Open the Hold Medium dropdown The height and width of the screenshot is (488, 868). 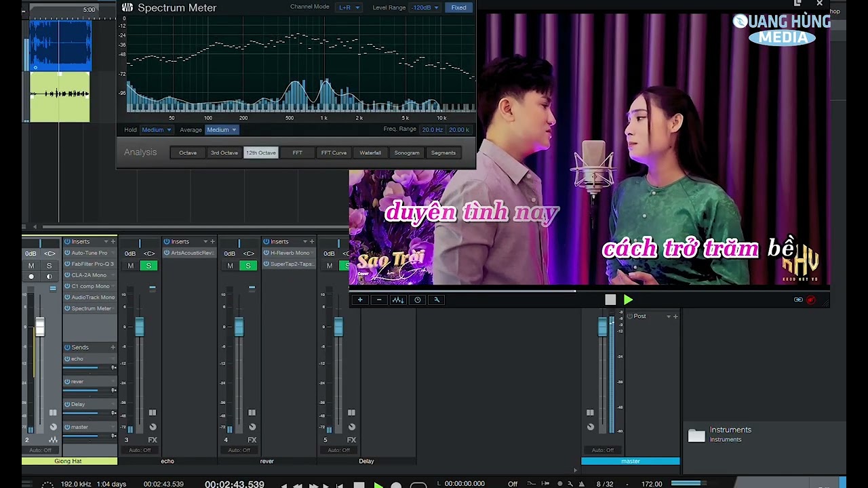tap(155, 129)
